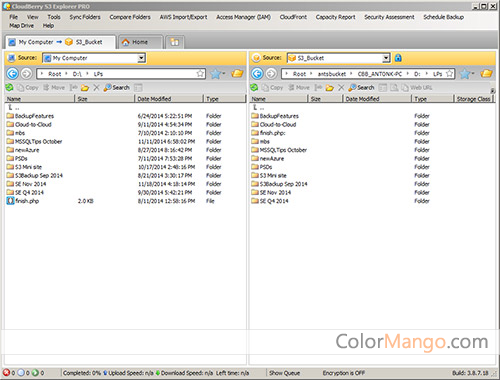The width and height of the screenshot is (500, 380).
Task: Click Web URL button in right toolbar
Action: (x=417, y=88)
